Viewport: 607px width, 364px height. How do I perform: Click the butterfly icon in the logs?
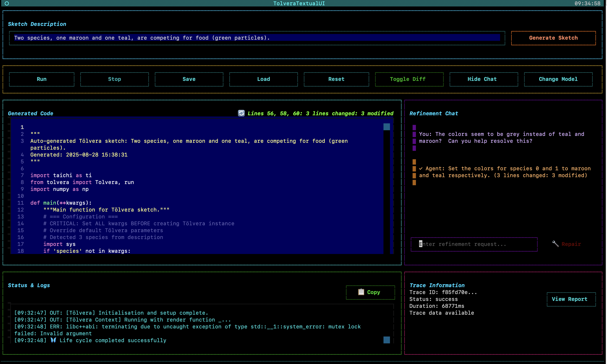53,340
